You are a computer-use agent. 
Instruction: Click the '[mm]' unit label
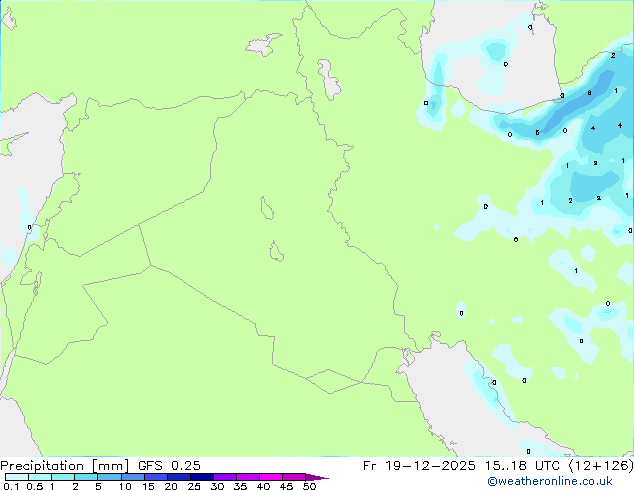coord(110,466)
